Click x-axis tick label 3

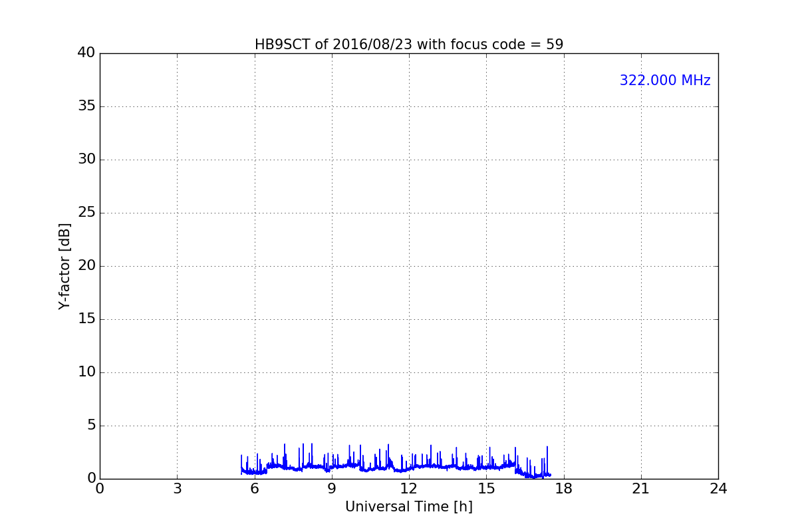point(177,489)
